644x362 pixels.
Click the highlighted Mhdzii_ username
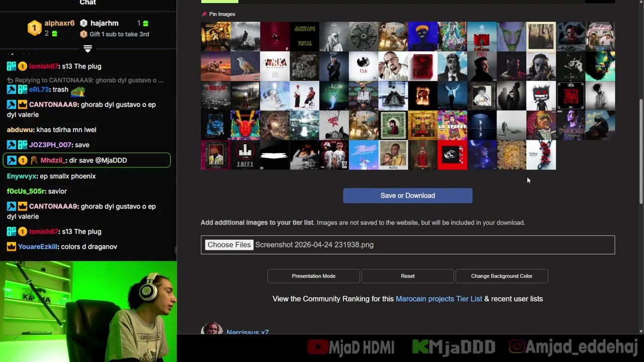click(53, 160)
